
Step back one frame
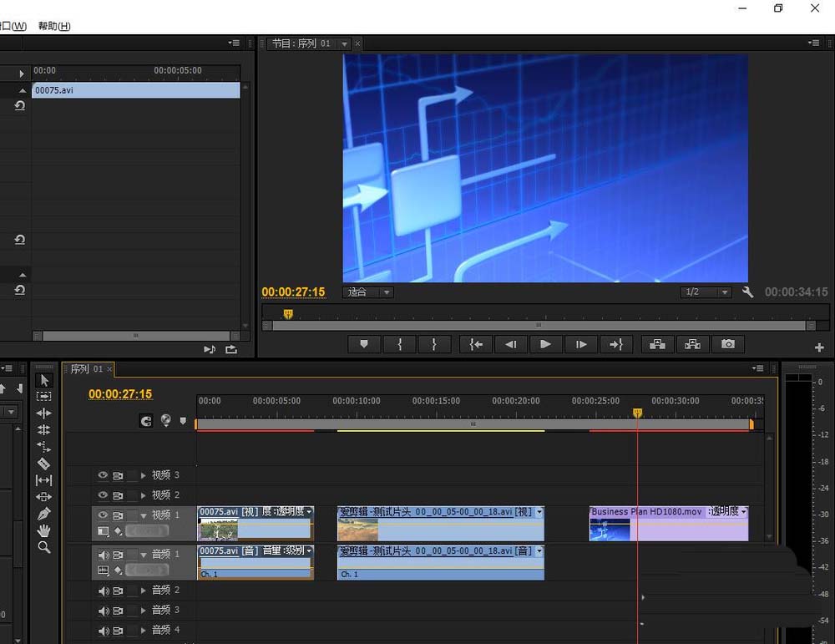click(511, 344)
